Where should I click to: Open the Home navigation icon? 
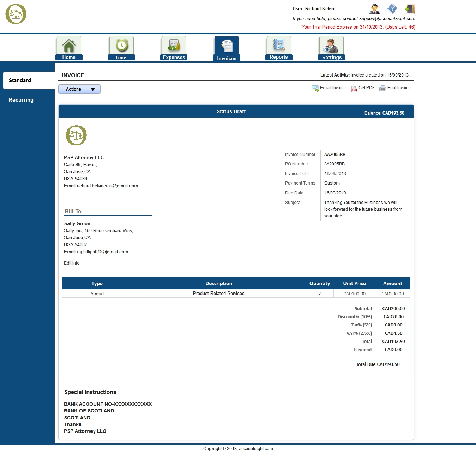[x=69, y=46]
